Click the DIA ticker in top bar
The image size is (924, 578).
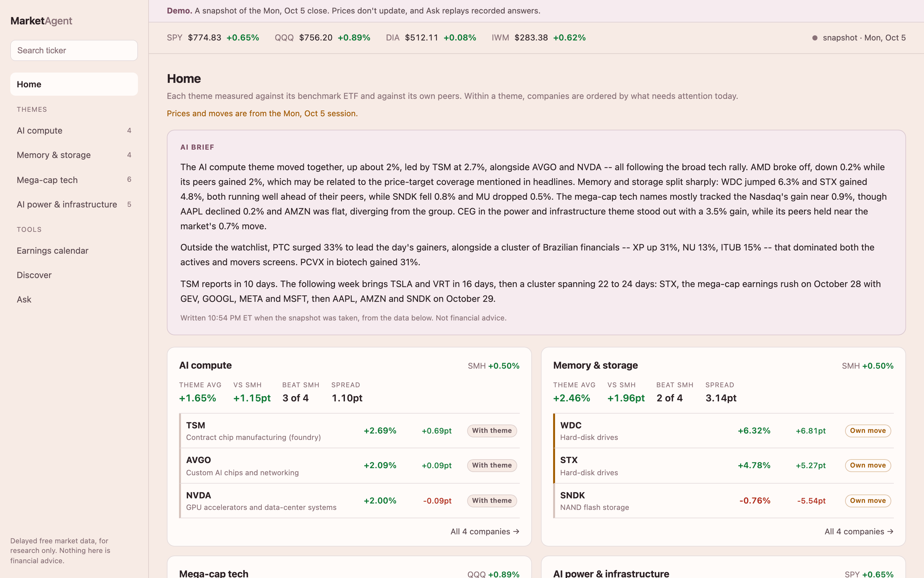(x=431, y=38)
